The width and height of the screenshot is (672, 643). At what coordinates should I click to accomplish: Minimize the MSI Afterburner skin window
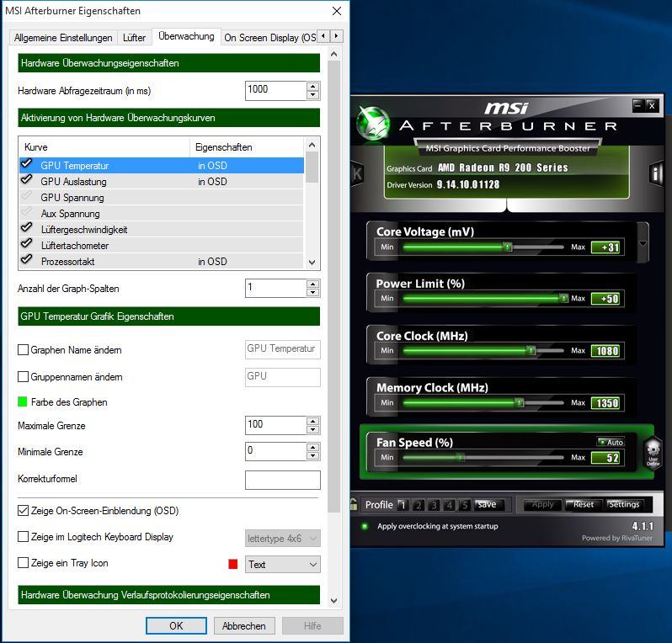tap(637, 105)
